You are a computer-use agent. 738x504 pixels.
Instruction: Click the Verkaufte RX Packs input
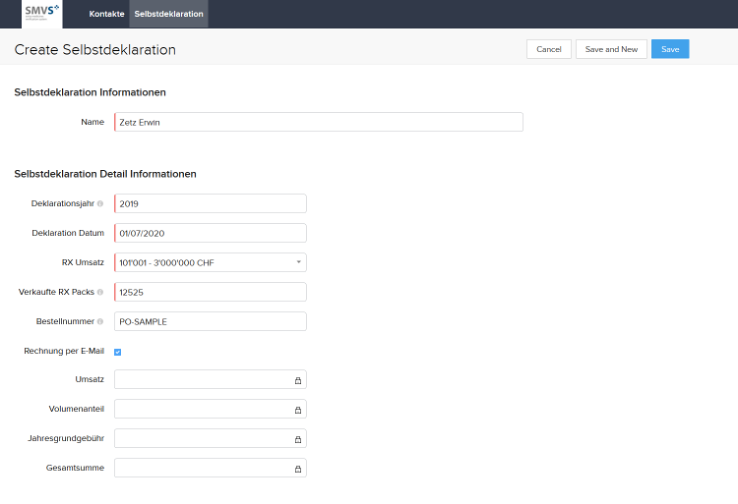click(210, 292)
